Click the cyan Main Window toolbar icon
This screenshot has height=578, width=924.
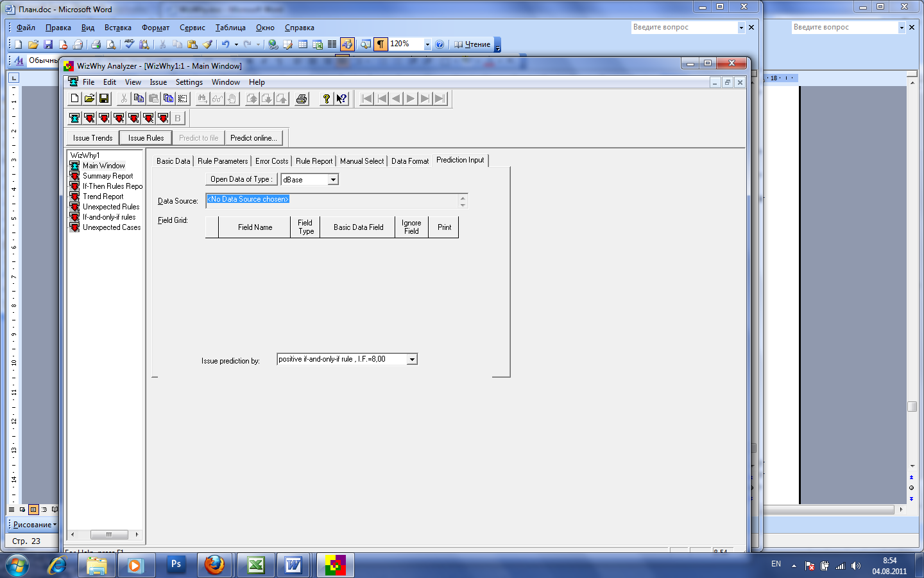(x=74, y=118)
